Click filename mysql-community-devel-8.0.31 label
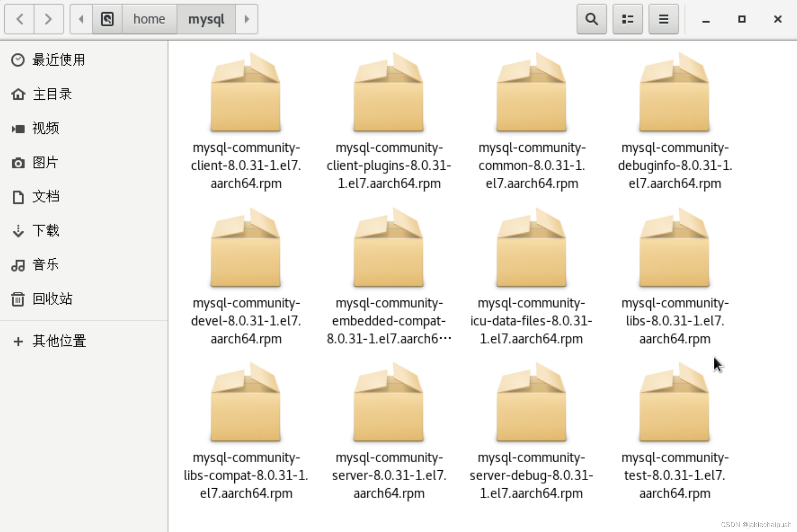This screenshot has height=532, width=797. 246,321
